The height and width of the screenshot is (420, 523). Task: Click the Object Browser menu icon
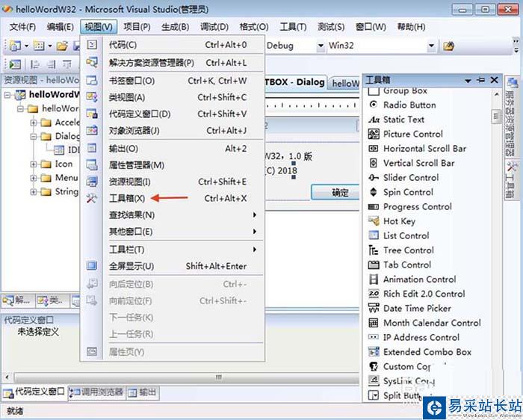pyautogui.click(x=92, y=130)
